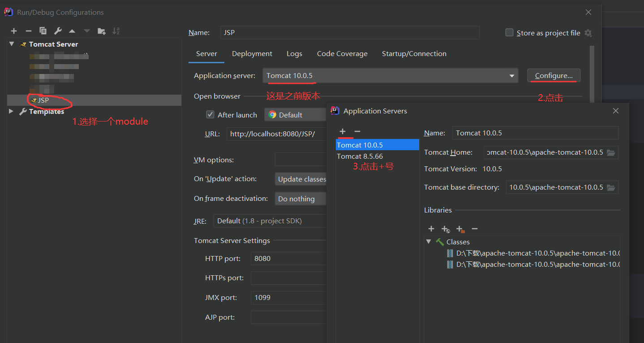Open the Code Coverage tab
Viewport: 644px width, 343px height.
(342, 53)
